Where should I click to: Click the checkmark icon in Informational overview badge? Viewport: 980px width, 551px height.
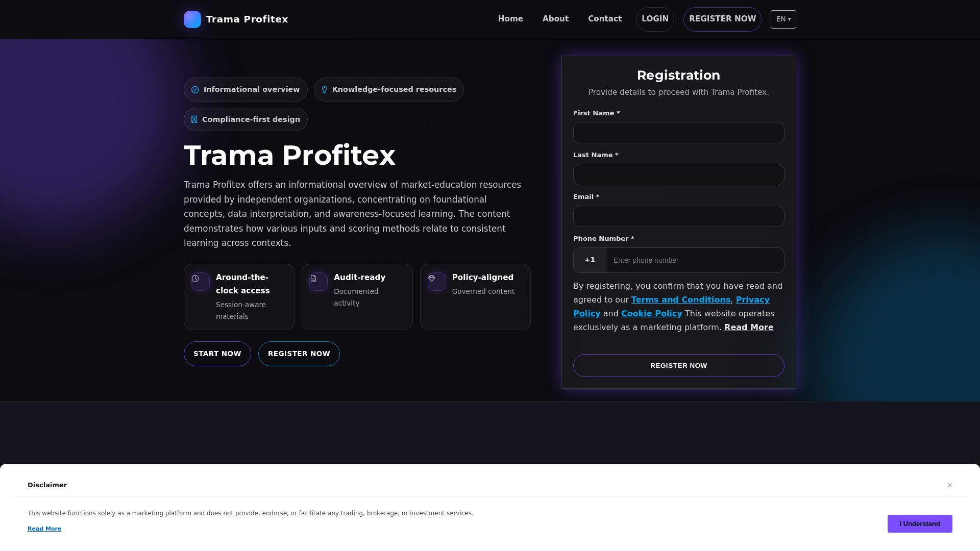tap(195, 90)
